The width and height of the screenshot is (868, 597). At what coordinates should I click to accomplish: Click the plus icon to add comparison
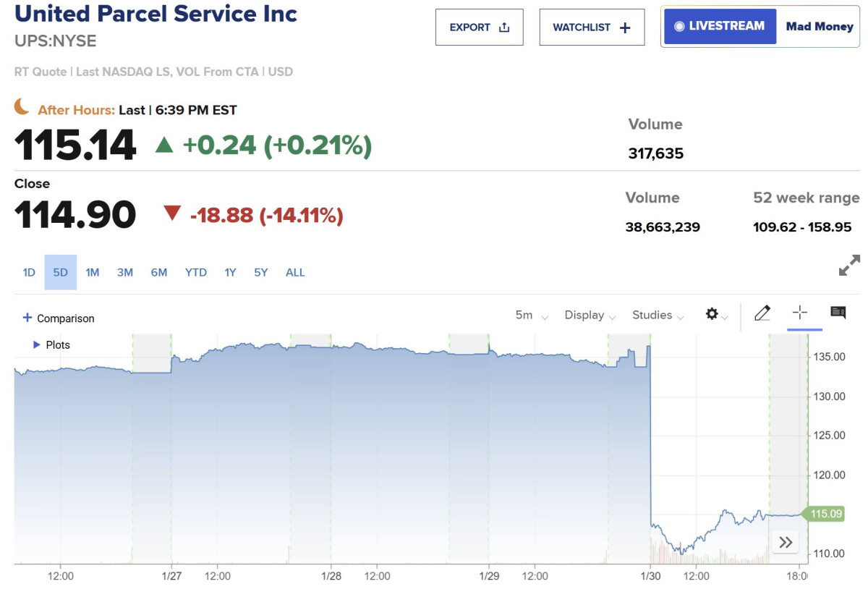click(x=27, y=318)
